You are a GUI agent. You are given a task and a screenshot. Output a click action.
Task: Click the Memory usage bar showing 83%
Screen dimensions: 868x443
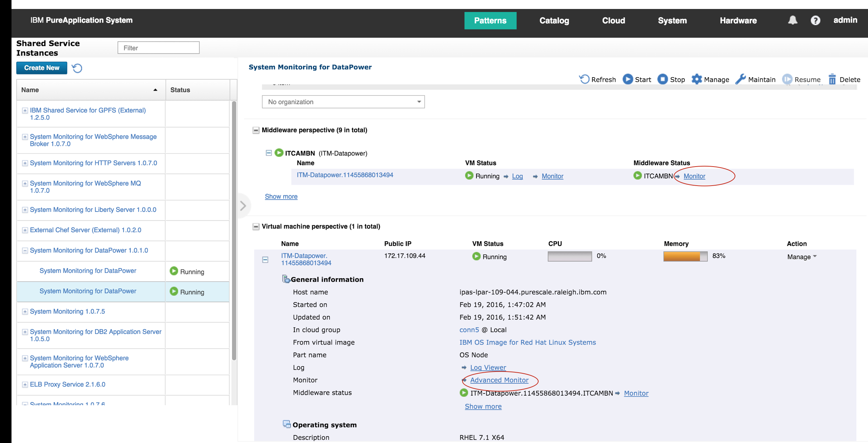click(x=685, y=256)
